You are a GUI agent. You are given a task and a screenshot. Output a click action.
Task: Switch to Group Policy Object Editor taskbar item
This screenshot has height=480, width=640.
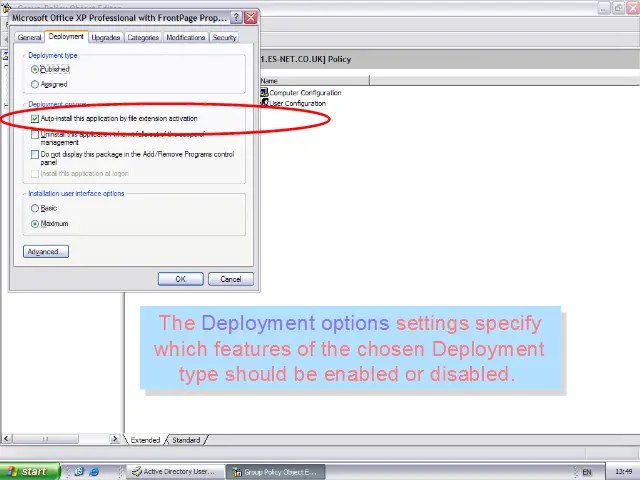[274, 471]
